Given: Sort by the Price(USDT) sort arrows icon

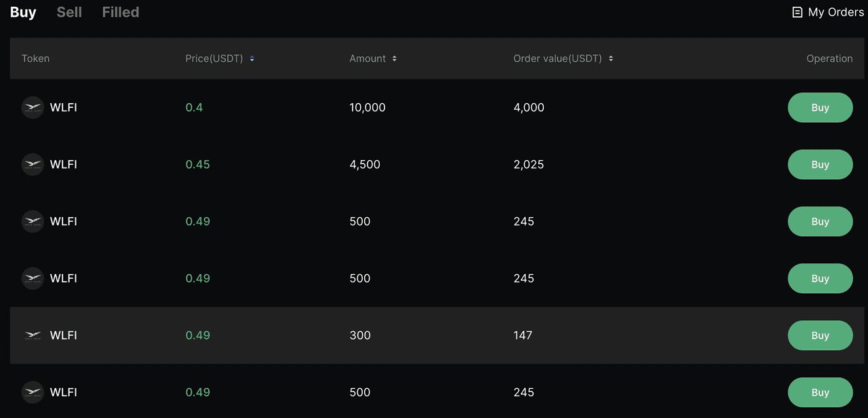Looking at the screenshot, I should 252,59.
